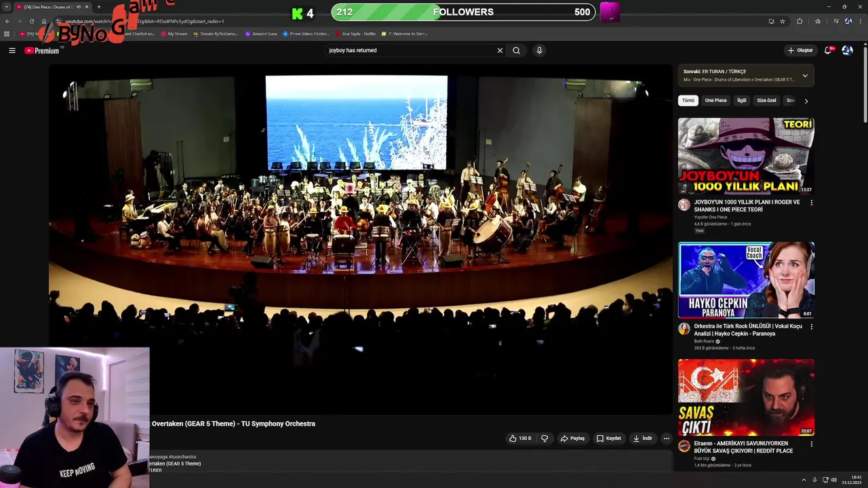Show hidden system tray icons

click(804, 480)
